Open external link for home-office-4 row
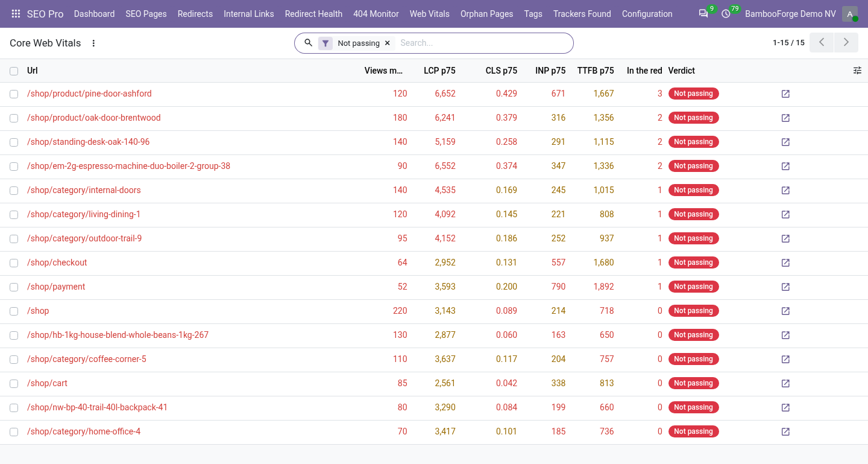Image resolution: width=868 pixels, height=464 pixels. [785, 431]
